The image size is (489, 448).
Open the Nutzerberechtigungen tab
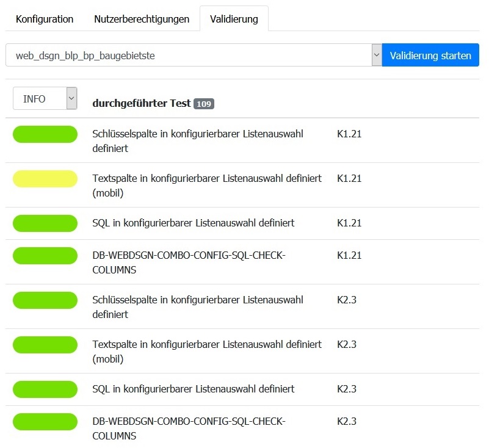(x=142, y=19)
